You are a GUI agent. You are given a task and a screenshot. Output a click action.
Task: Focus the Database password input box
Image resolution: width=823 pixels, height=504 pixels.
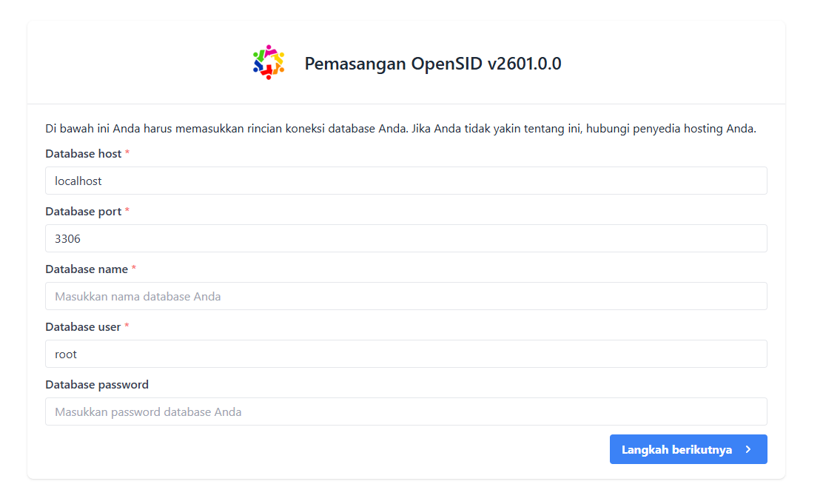click(x=406, y=411)
